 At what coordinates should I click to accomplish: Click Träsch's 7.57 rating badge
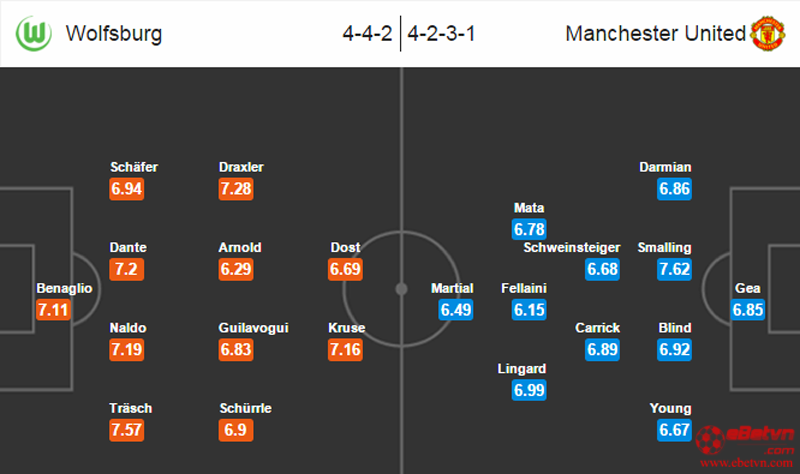pos(127,430)
